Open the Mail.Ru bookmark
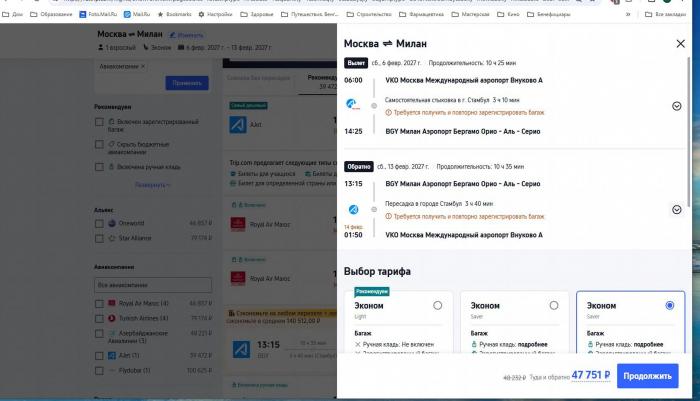Viewport: 700px width, 401px height. click(137, 14)
